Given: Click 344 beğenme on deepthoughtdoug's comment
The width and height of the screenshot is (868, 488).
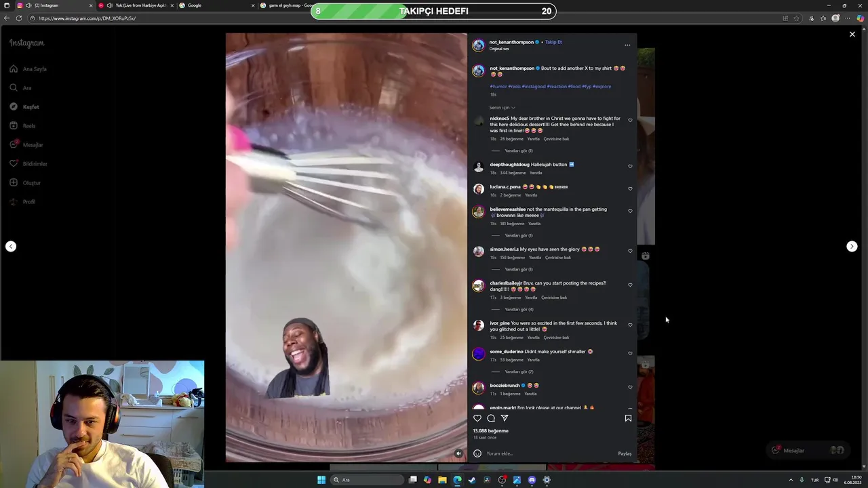Looking at the screenshot, I should click(x=512, y=173).
